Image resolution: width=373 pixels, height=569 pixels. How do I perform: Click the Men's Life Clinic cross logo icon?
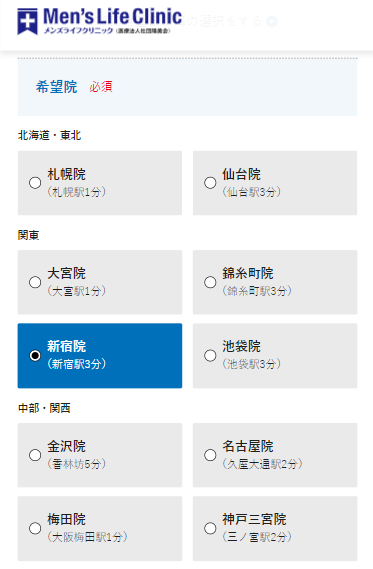click(x=27, y=21)
